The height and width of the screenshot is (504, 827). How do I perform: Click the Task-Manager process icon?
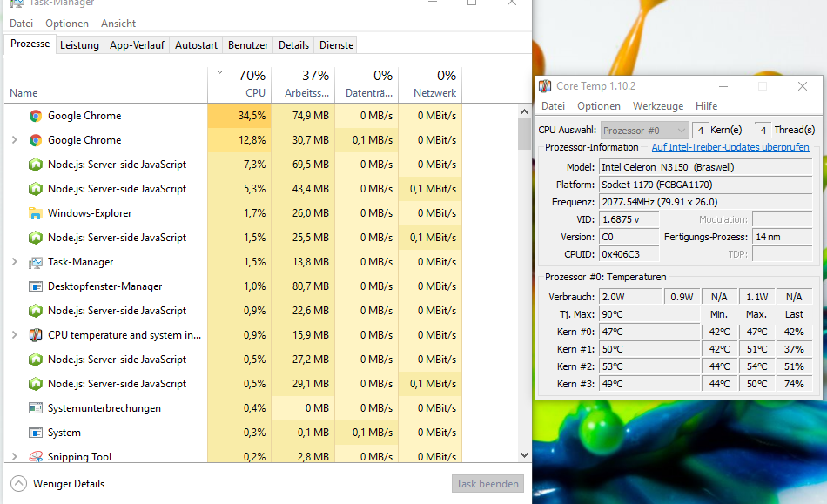coord(36,262)
